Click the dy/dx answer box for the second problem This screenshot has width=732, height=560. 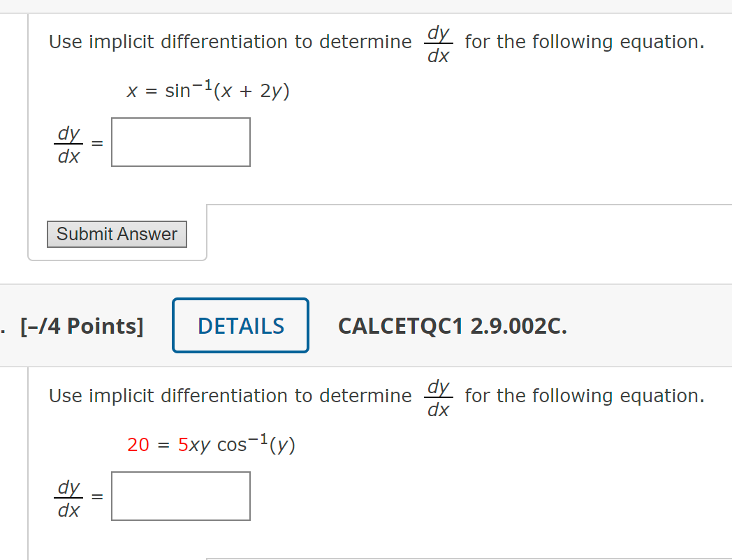point(180,496)
